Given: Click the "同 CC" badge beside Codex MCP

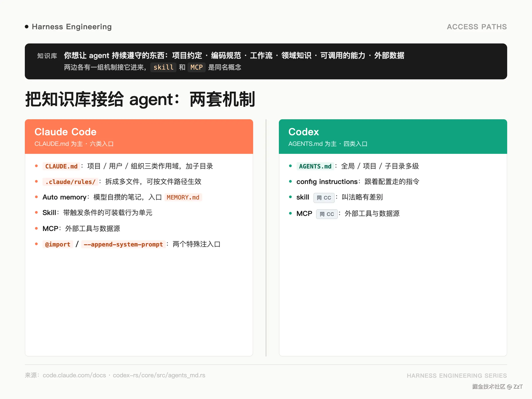Looking at the screenshot, I should click(327, 214).
